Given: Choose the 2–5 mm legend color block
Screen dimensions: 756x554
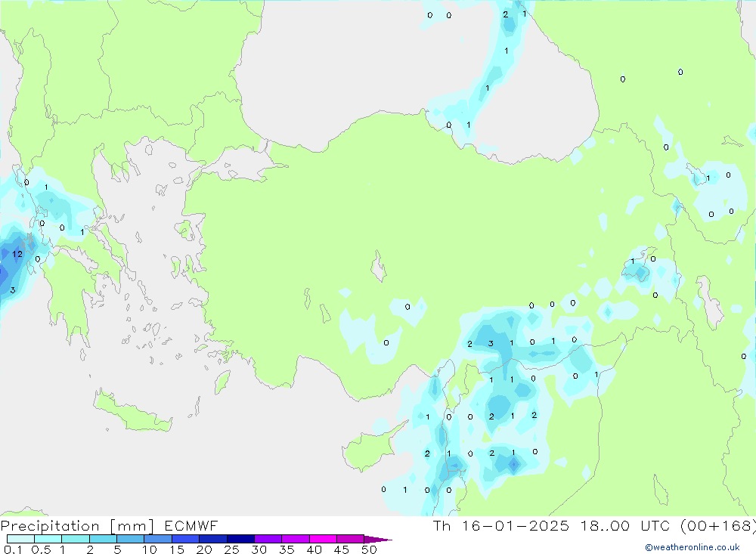Looking at the screenshot, I should pos(103,539).
